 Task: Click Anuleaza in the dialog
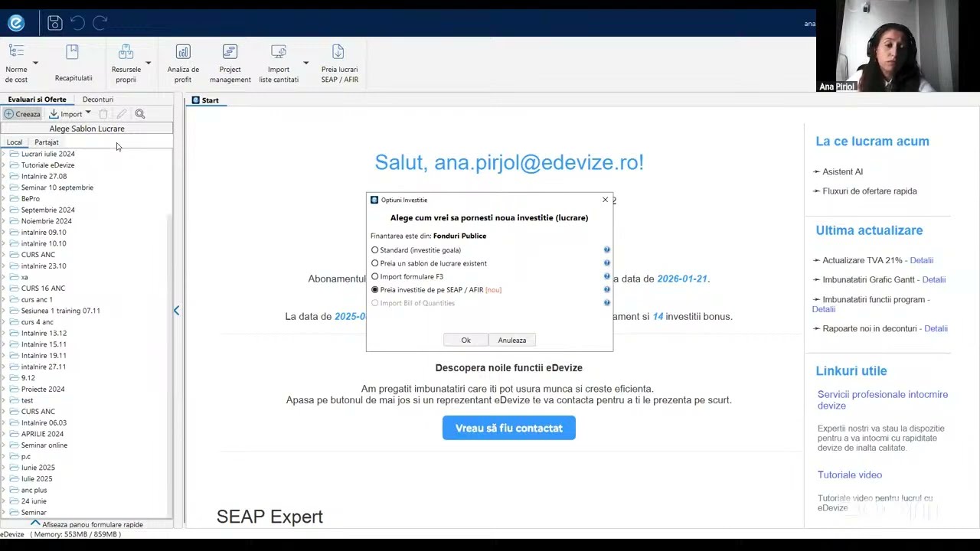tap(512, 340)
